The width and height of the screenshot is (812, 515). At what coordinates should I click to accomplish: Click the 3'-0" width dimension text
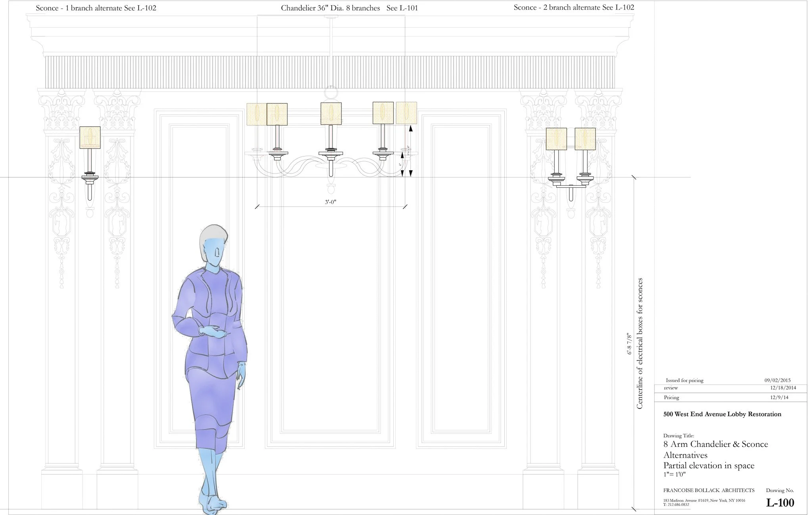(331, 202)
